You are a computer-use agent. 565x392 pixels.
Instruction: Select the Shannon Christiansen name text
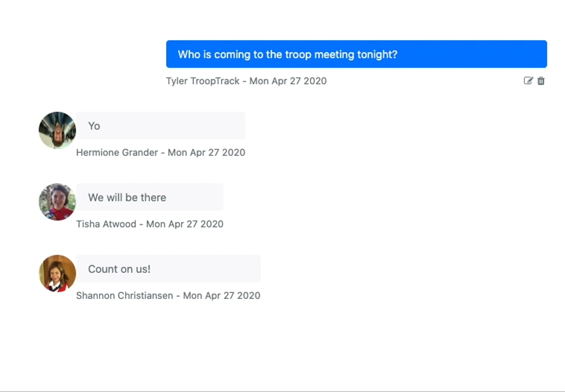[x=125, y=295]
